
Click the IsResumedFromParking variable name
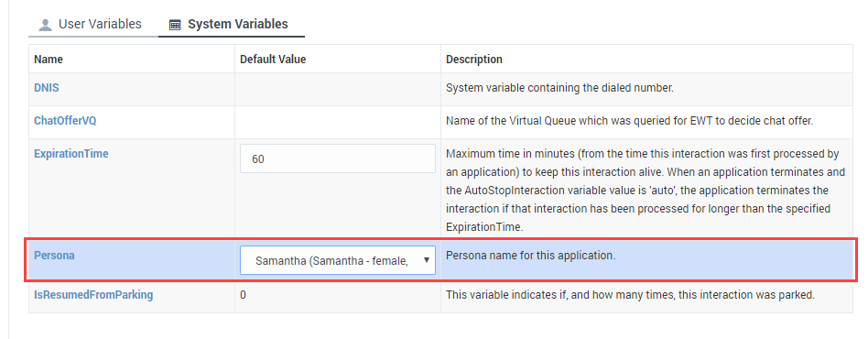(x=93, y=295)
